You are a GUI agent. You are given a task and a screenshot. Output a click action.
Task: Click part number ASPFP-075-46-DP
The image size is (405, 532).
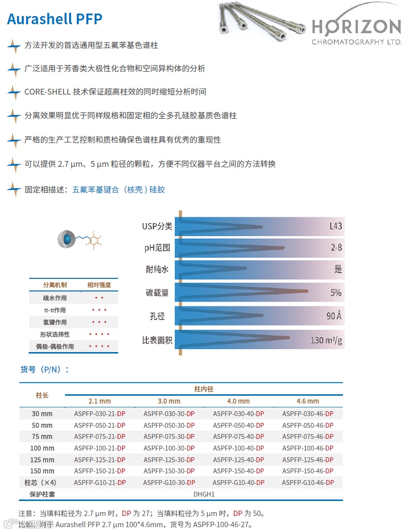point(308,436)
